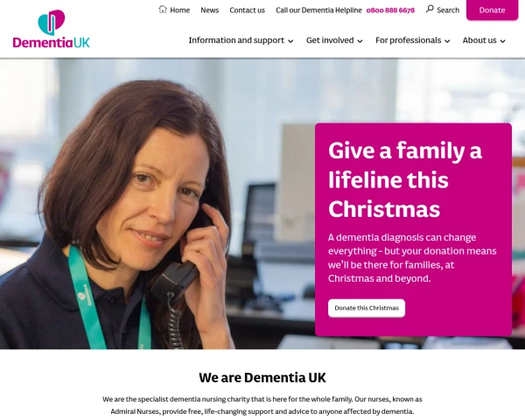Click the magnifying glass search icon
This screenshot has width=525, height=420.
click(430, 9)
